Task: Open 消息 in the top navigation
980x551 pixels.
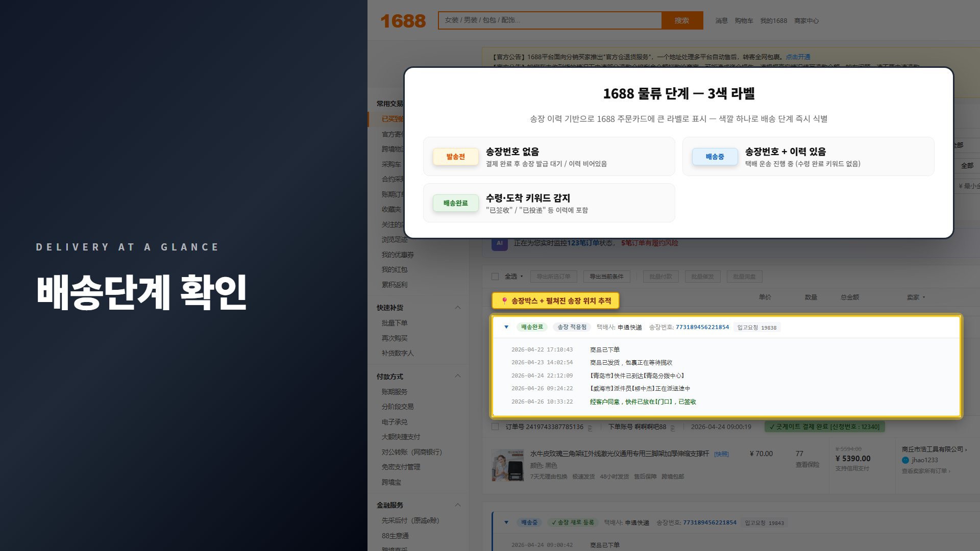Action: click(x=721, y=21)
